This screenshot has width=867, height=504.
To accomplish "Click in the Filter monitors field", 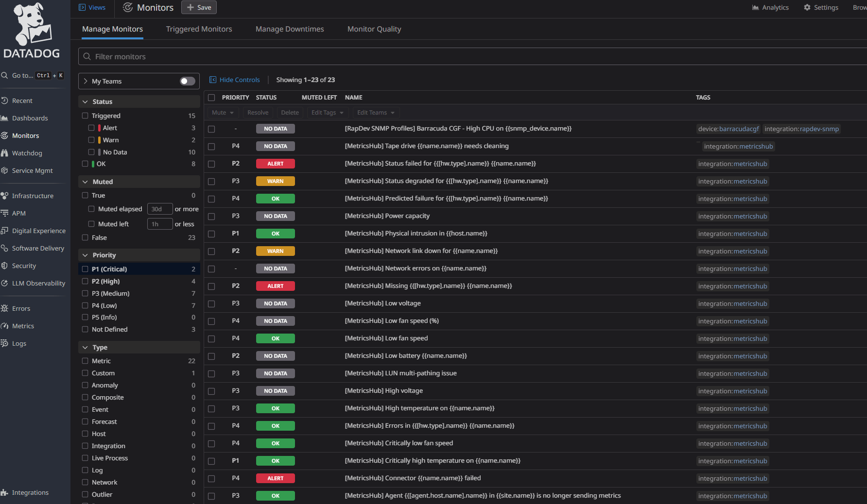I will pos(472,56).
